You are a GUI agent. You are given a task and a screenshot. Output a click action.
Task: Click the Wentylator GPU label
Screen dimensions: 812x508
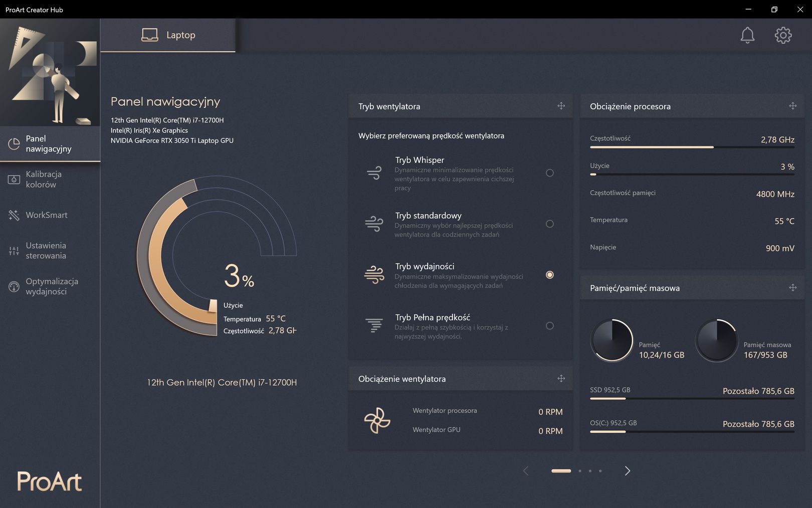437,430
